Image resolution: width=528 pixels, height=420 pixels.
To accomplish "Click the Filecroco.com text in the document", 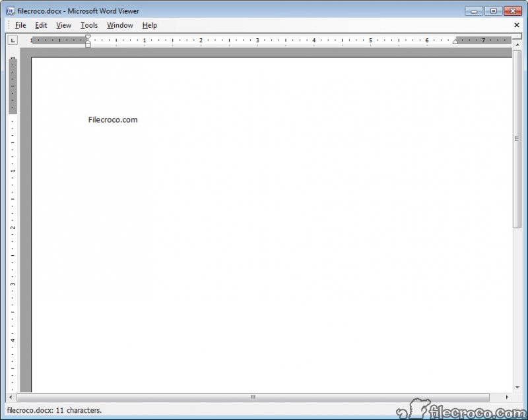I will [x=113, y=120].
